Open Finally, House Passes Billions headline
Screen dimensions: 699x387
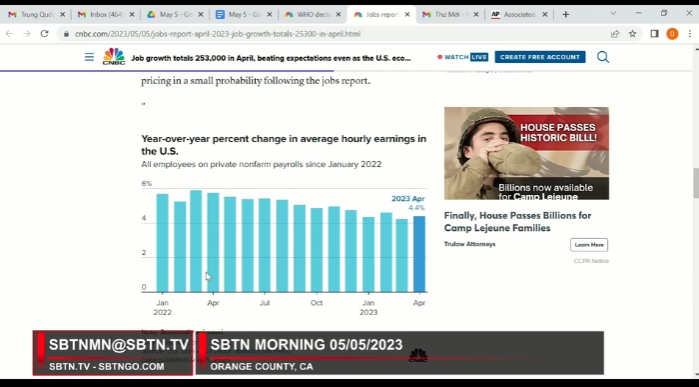click(518, 222)
